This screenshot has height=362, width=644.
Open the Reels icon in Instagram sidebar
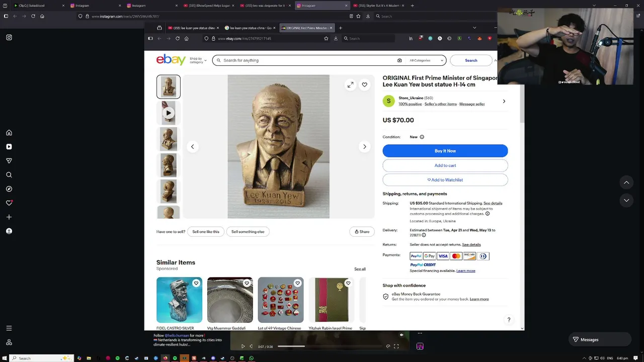9,147
